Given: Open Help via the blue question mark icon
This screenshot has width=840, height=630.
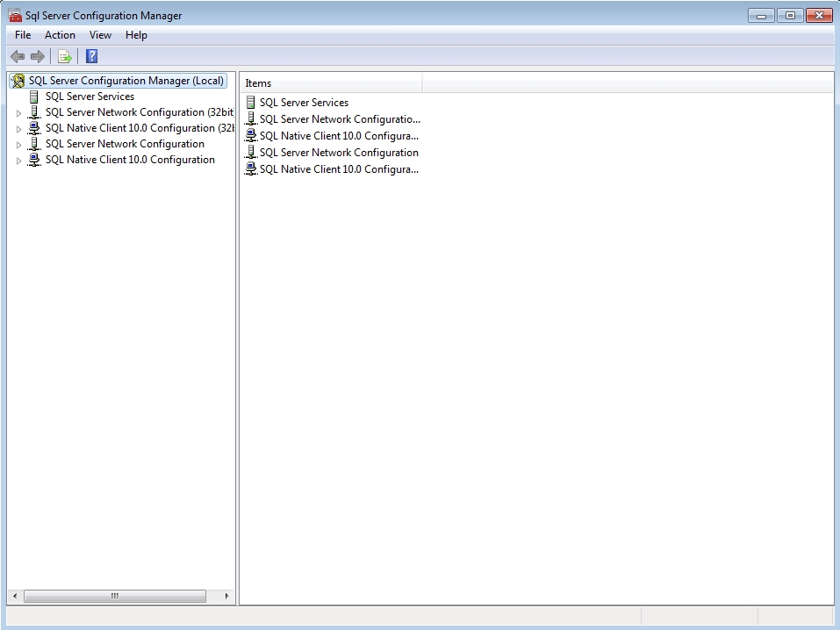Looking at the screenshot, I should pos(91,57).
